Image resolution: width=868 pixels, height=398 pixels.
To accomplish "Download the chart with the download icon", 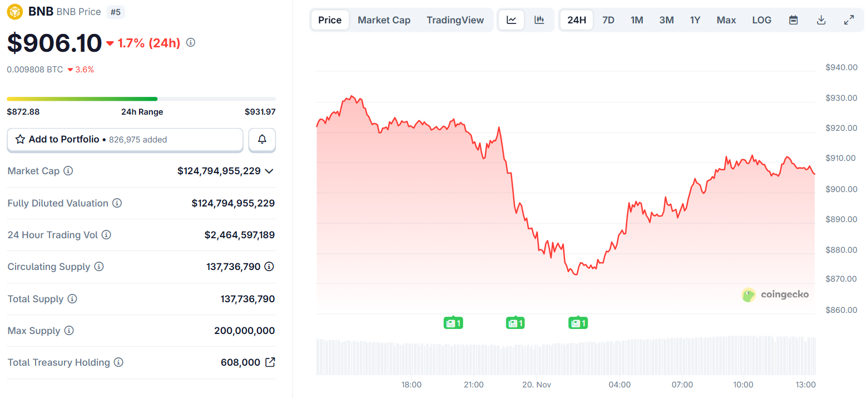I will (x=821, y=19).
